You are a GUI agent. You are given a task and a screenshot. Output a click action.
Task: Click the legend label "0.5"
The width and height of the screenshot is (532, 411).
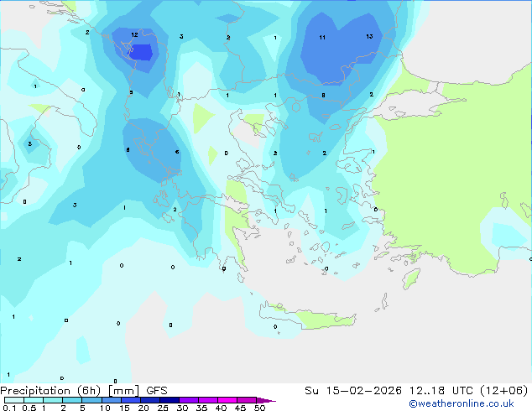click(x=29, y=408)
